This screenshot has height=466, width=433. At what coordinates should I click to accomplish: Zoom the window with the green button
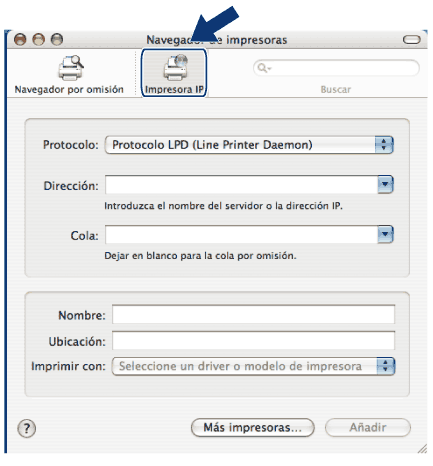pyautogui.click(x=57, y=39)
